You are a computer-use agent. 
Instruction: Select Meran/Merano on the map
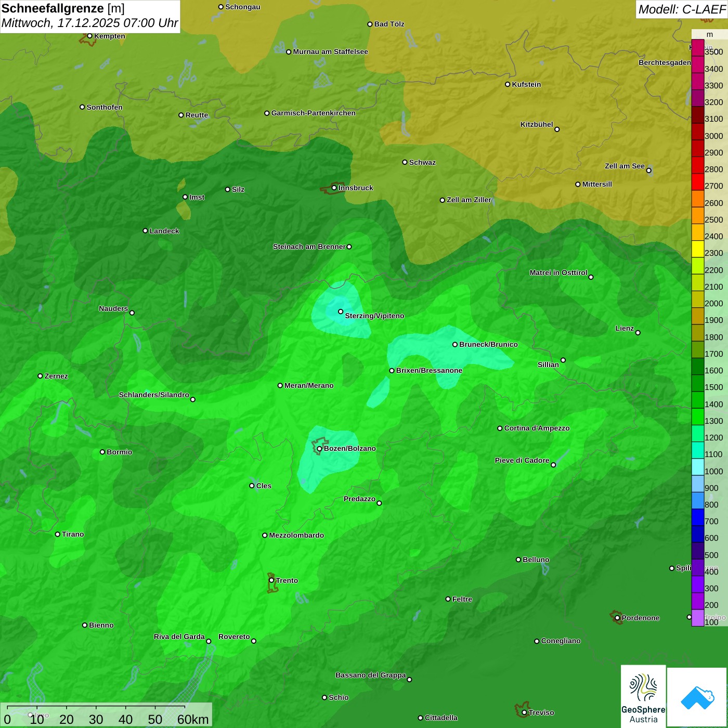click(x=305, y=385)
